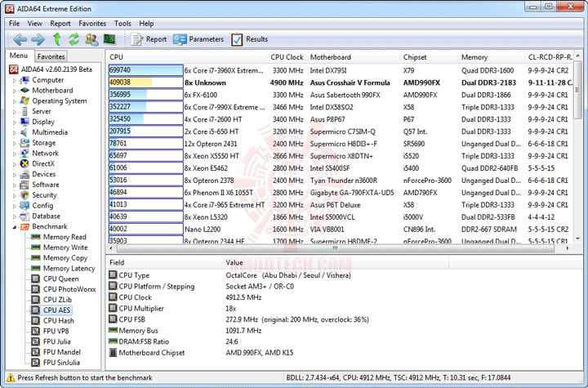Expand the Motherboard tree node

pos(15,91)
